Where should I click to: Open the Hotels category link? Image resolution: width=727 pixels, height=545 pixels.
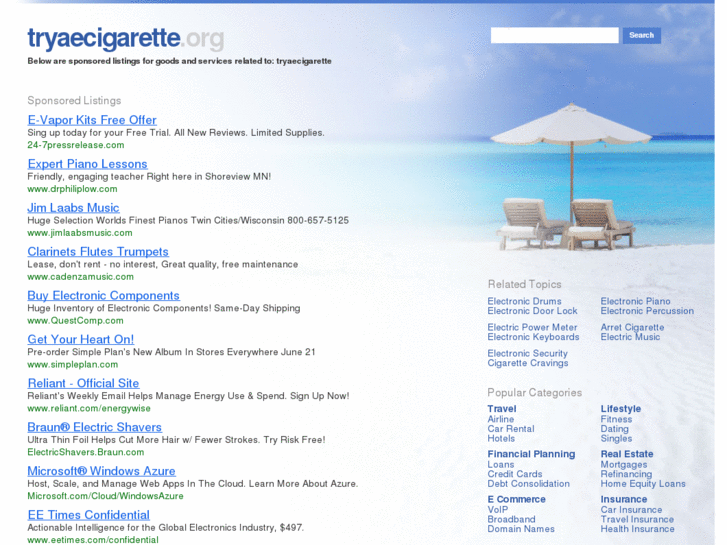501,439
